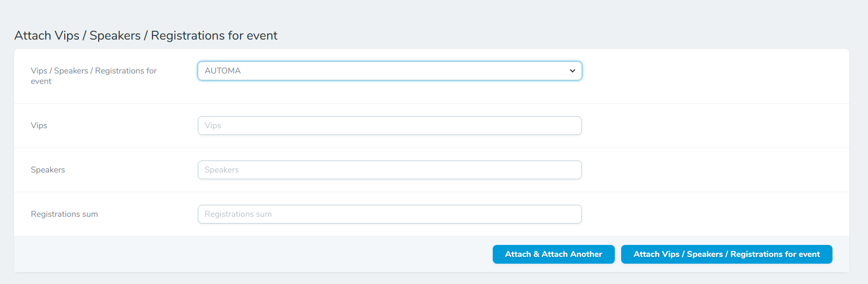Focus the Speakers input field
The width and height of the screenshot is (868, 284).
pos(389,170)
